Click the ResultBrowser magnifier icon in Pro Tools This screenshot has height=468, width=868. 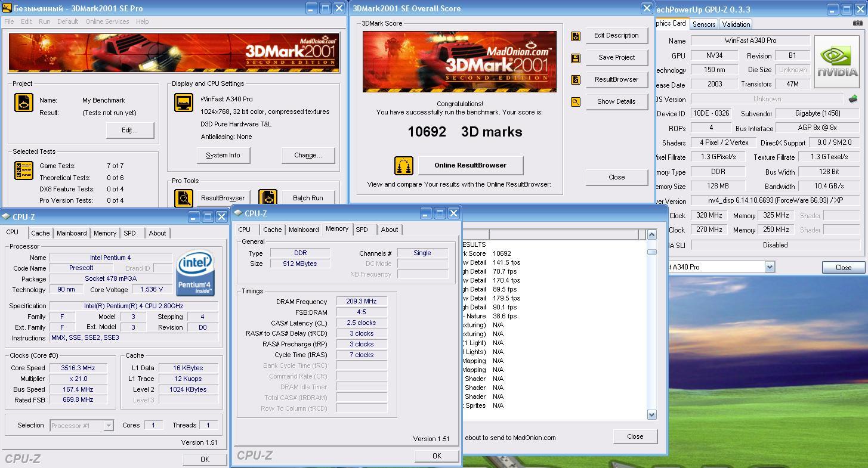[x=184, y=198]
